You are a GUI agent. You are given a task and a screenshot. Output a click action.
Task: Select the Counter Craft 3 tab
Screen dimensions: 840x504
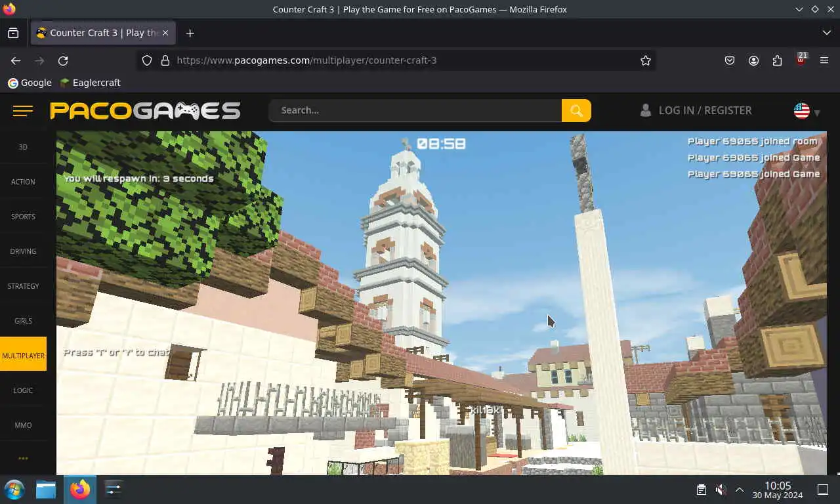[x=102, y=33]
